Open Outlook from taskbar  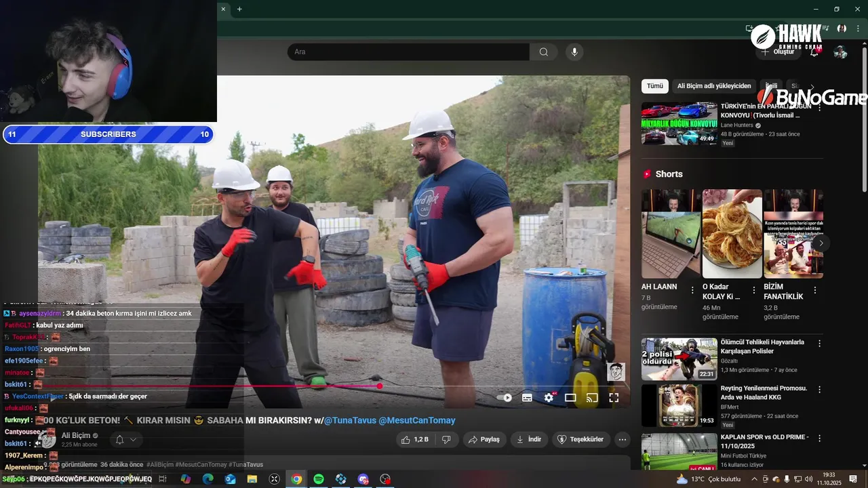[x=230, y=479]
